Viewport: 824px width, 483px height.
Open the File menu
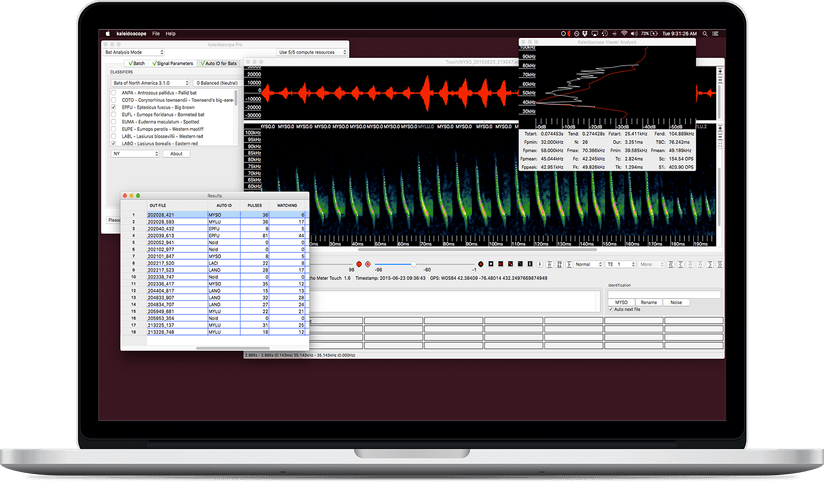156,34
